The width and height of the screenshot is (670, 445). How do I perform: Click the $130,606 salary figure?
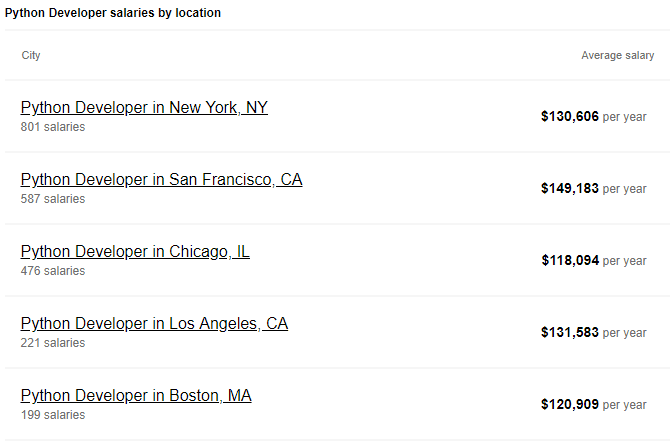pos(570,117)
